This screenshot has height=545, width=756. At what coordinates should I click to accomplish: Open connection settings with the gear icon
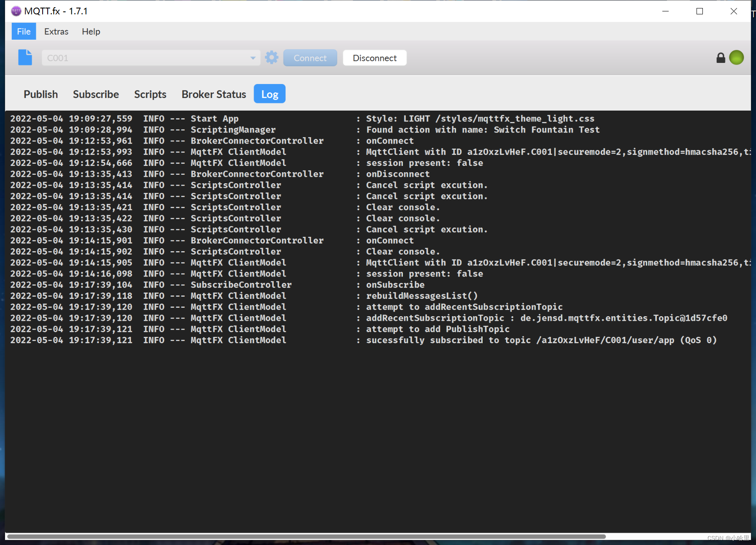(x=272, y=57)
